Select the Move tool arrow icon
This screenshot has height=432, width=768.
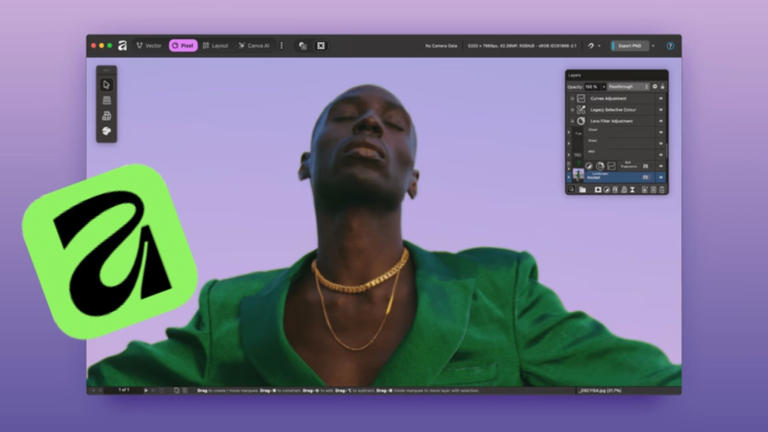tap(107, 85)
